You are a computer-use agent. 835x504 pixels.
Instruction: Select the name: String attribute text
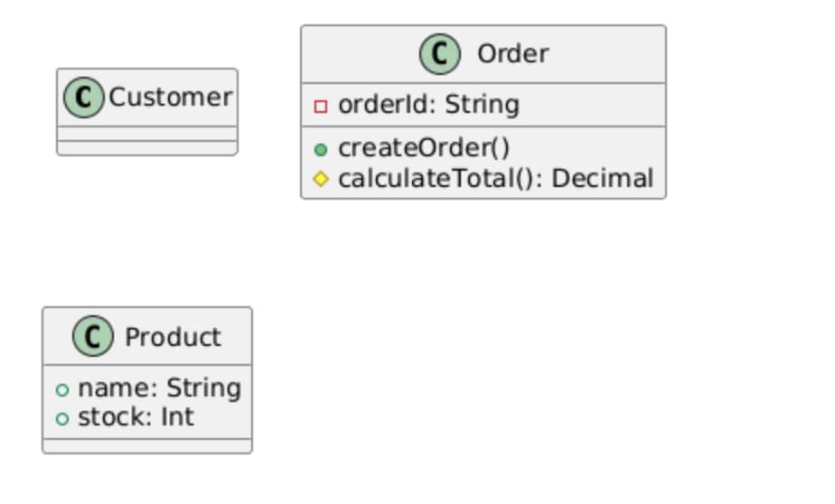(x=160, y=388)
